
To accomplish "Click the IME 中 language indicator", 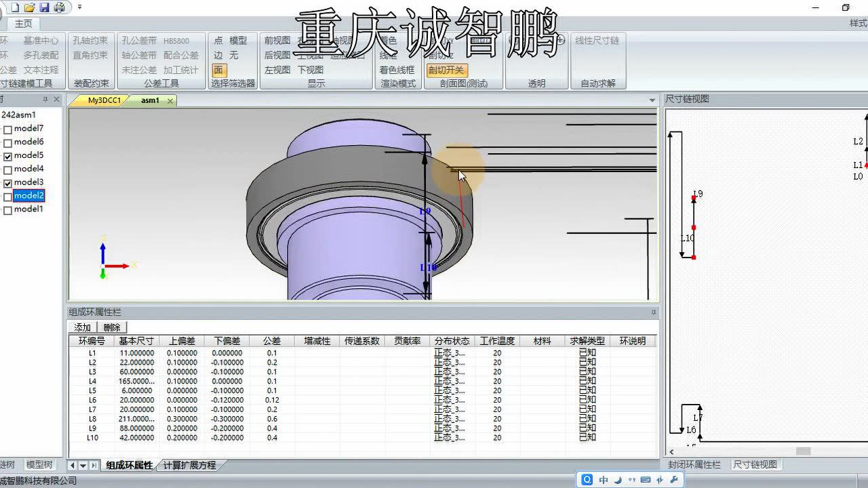I will click(x=604, y=480).
